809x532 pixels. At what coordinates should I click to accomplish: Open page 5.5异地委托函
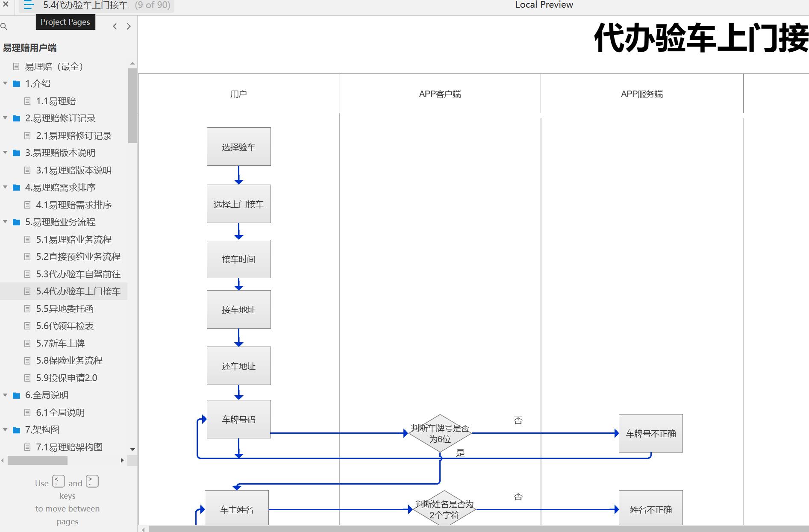pyautogui.click(x=65, y=309)
